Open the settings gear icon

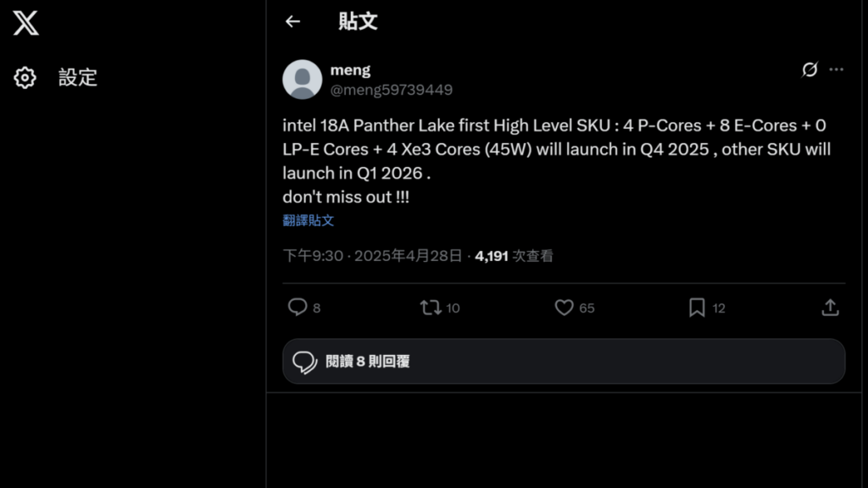pyautogui.click(x=25, y=77)
